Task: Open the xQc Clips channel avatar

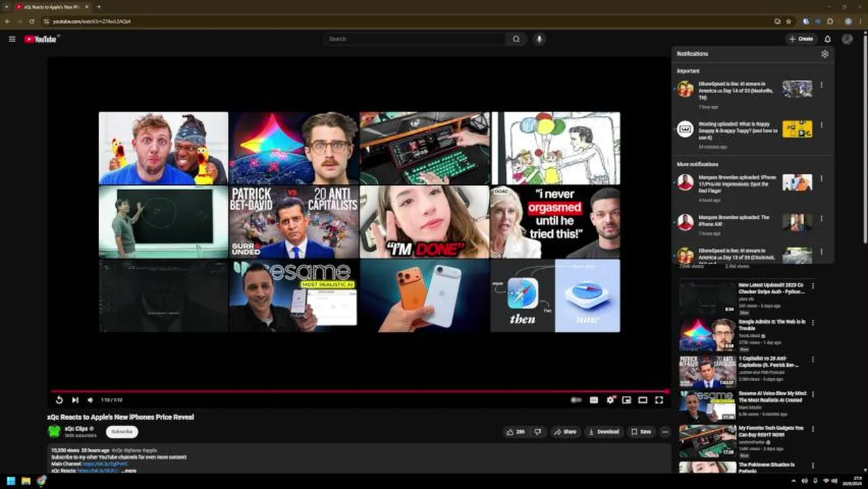Action: [54, 431]
